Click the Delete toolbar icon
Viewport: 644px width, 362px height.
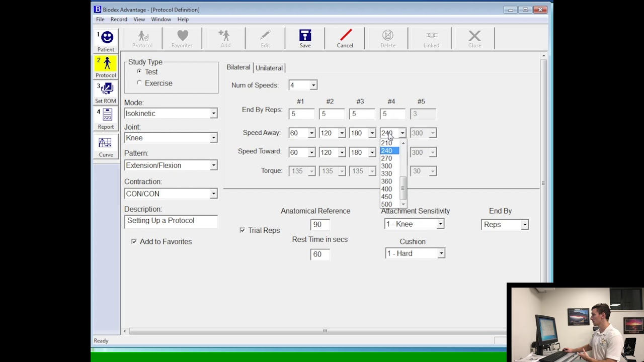coord(387,39)
